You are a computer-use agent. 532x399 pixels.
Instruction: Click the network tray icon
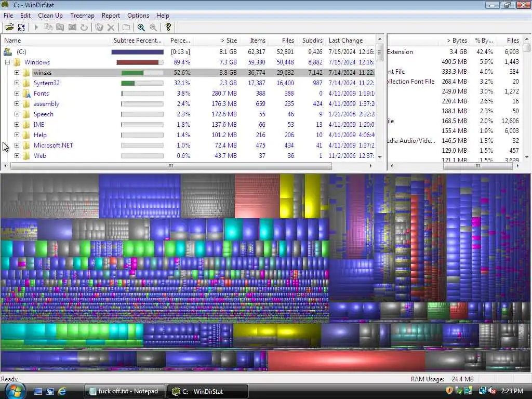click(482, 391)
